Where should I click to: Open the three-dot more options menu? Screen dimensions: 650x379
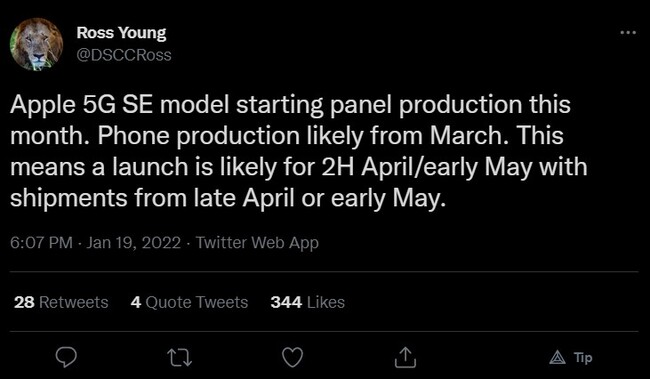click(x=628, y=33)
